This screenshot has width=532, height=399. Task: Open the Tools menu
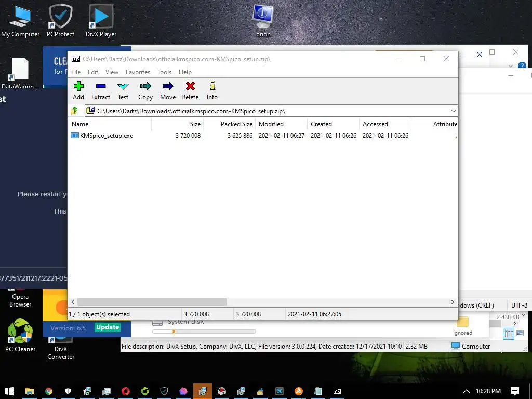[164, 72]
